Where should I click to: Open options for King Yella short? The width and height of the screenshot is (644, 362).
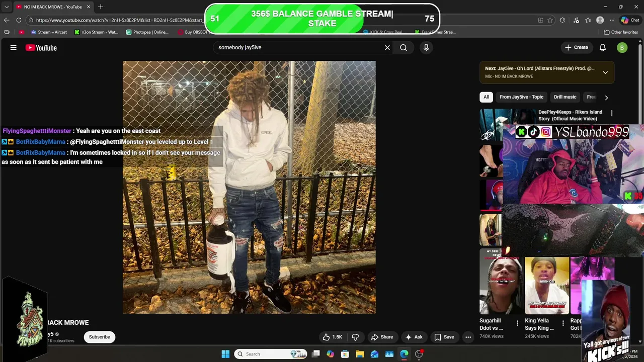pos(563,323)
